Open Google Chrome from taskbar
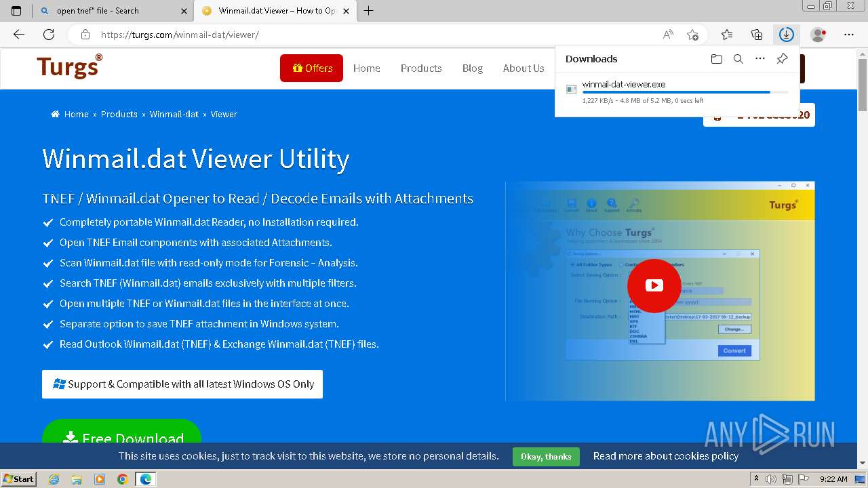 click(x=123, y=479)
